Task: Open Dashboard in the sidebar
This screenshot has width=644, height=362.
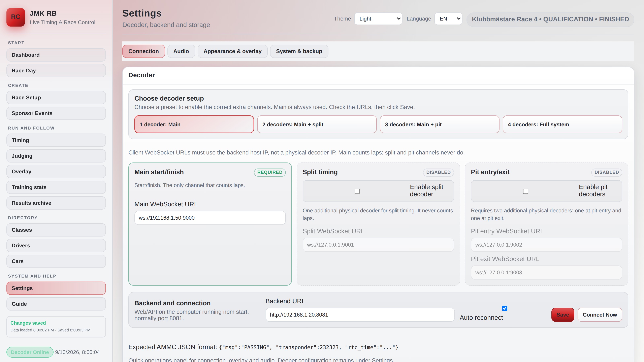Action: 56,55
